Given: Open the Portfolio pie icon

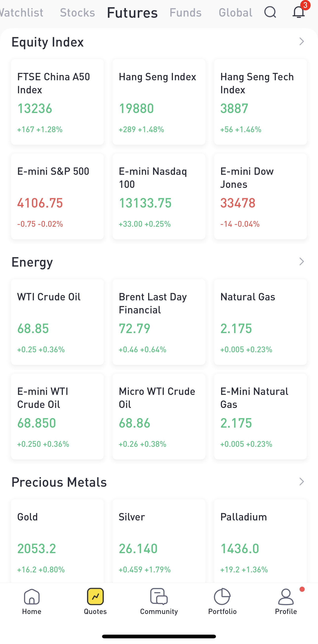Looking at the screenshot, I should (x=222, y=596).
